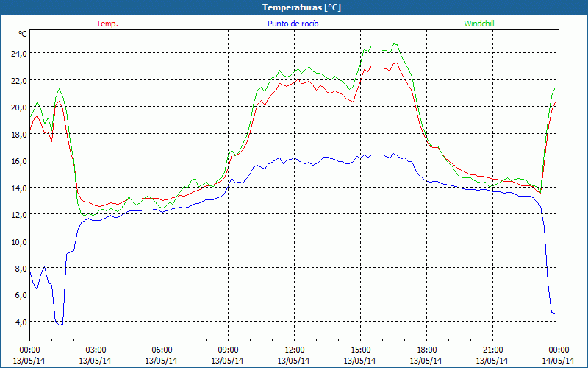Click the 'Temperaturas [°C]' chart title
The width and height of the screenshot is (588, 368).
tap(301, 7)
